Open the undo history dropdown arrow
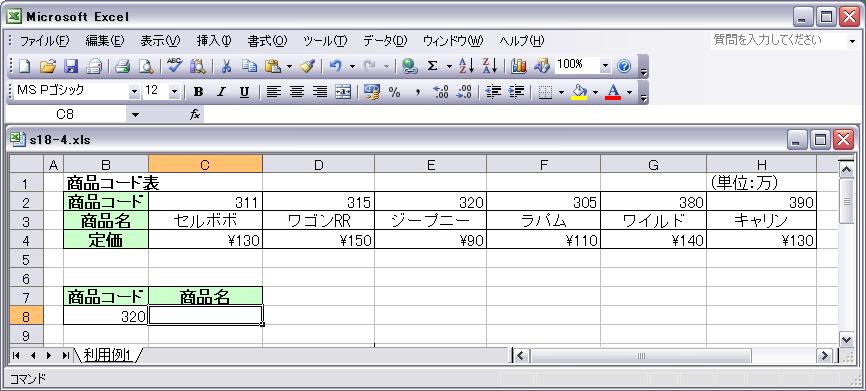 (x=352, y=67)
